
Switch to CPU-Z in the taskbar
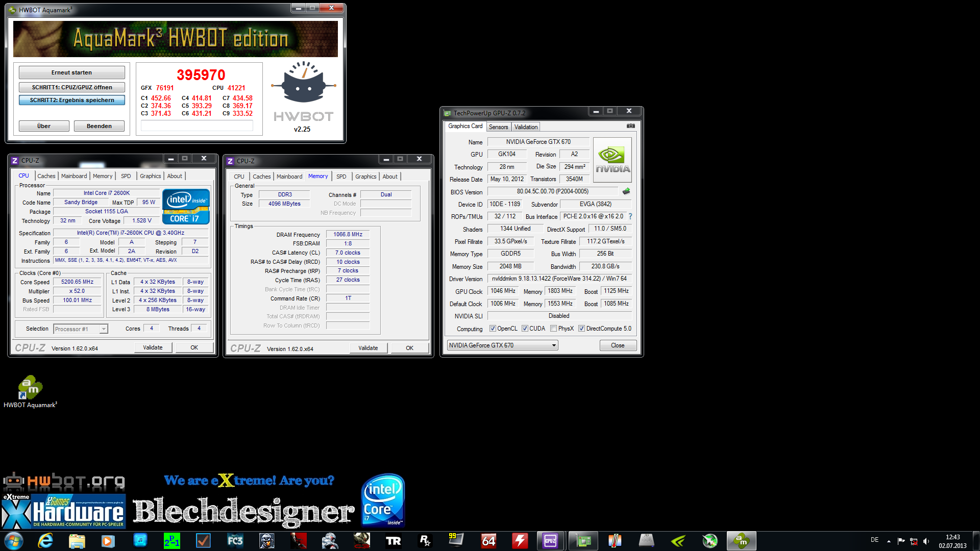tap(551, 541)
